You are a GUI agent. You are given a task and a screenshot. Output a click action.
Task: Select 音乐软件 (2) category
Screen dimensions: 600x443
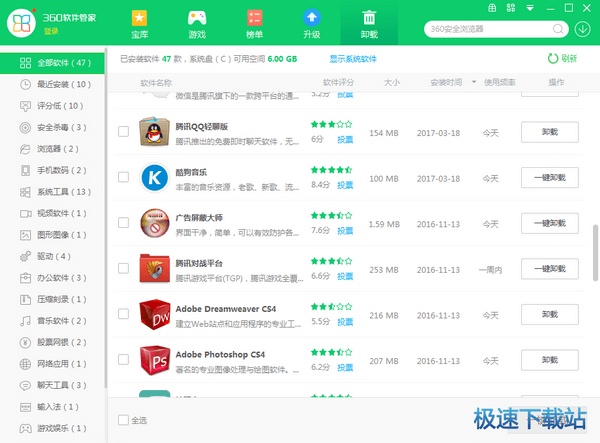[x=52, y=321]
